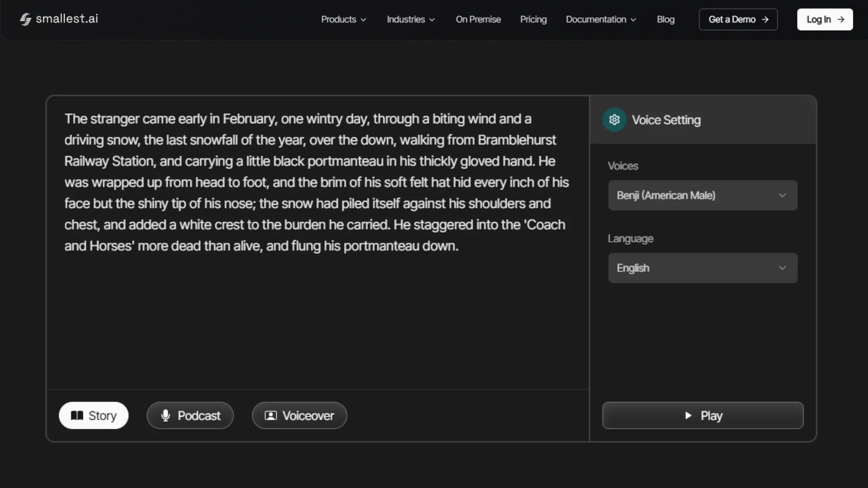The image size is (868, 488).
Task: Open the On Premise page
Action: click(x=478, y=19)
